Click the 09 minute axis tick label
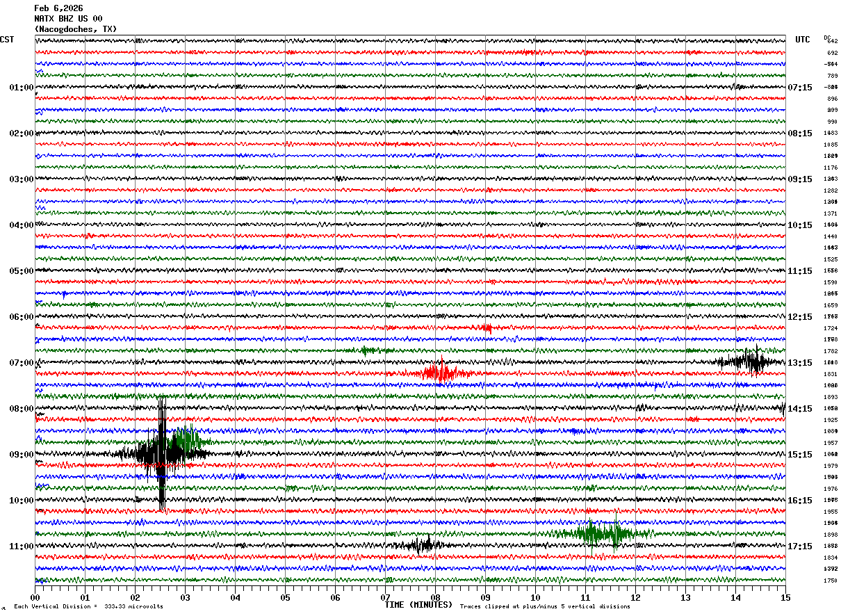Viewport: 841px width, 616px height. pos(485,597)
